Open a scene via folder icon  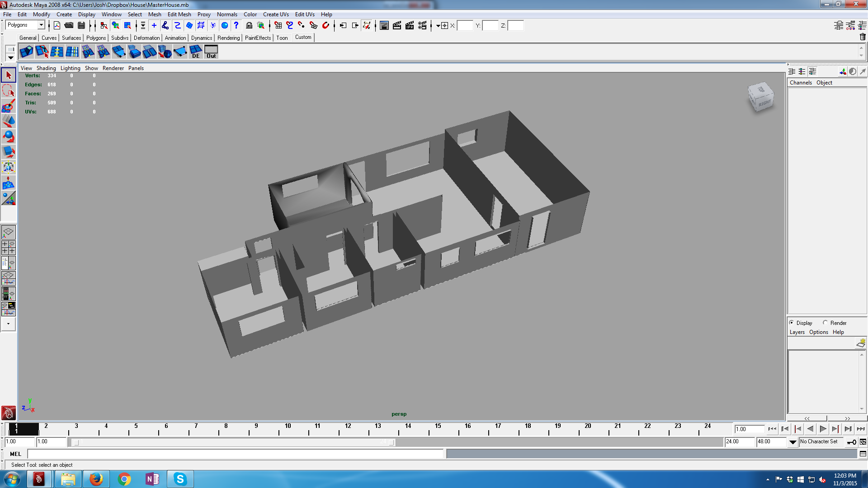(x=69, y=25)
